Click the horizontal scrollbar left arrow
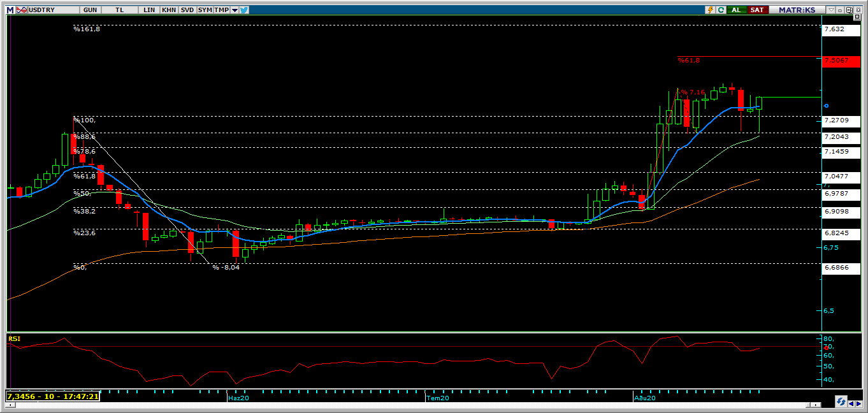Viewport: 868px width, 413px height. pyautogui.click(x=10, y=405)
